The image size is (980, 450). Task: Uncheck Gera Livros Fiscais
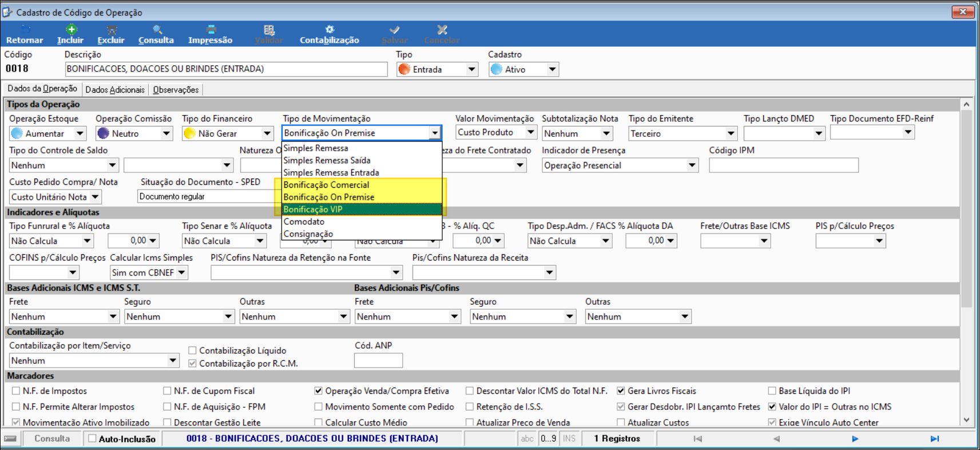click(x=621, y=391)
